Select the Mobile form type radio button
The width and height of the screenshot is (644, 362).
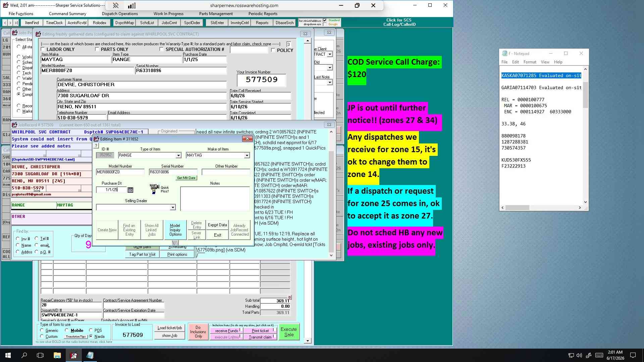tap(67, 330)
